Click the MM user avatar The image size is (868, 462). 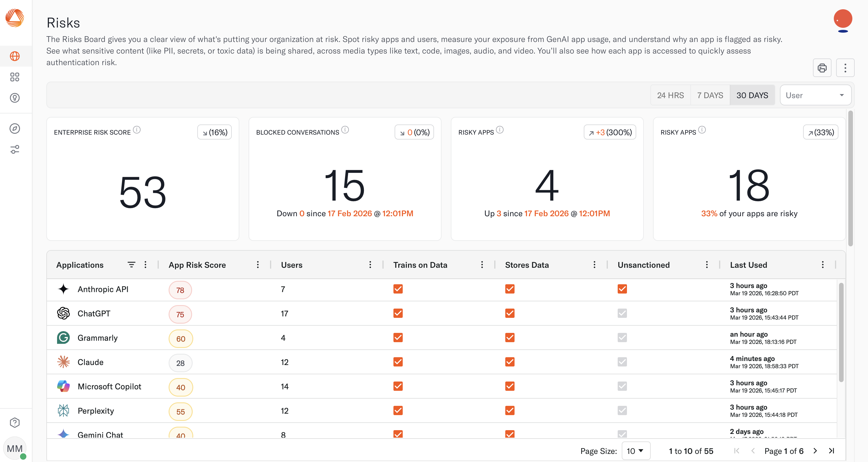(14, 448)
